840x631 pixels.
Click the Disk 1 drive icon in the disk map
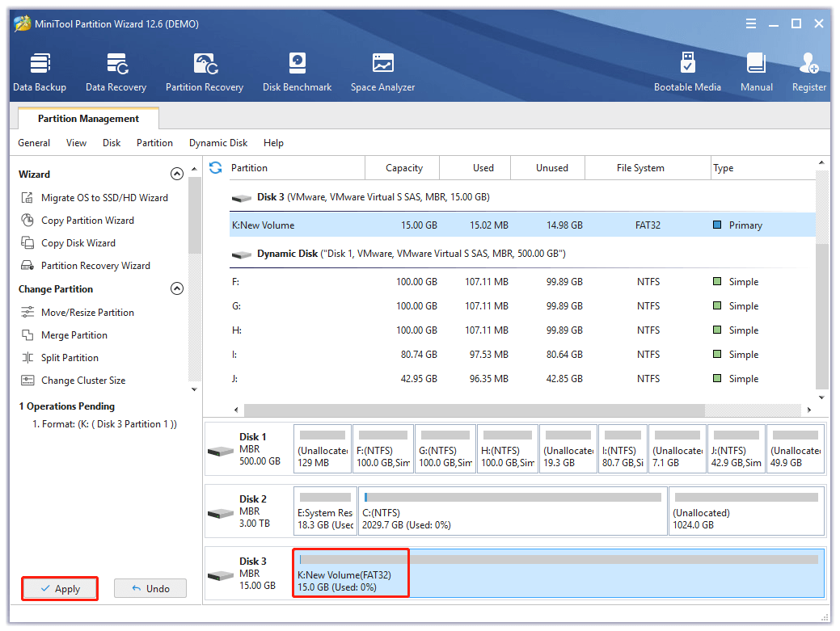point(221,451)
